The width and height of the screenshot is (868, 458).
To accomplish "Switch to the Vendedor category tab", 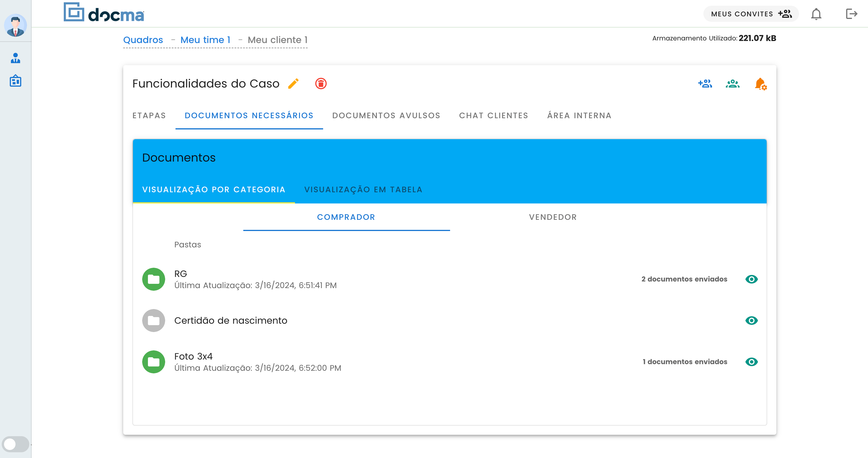I will (x=553, y=217).
